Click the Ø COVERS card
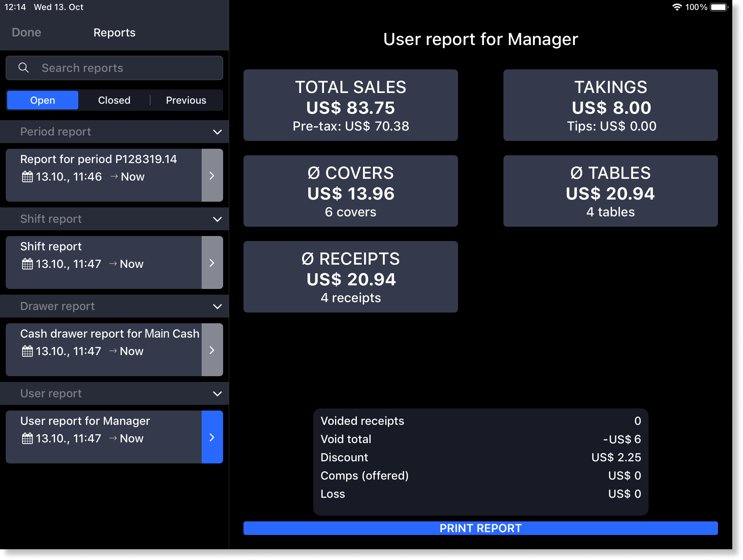This screenshot has height=560, width=743. click(x=351, y=191)
